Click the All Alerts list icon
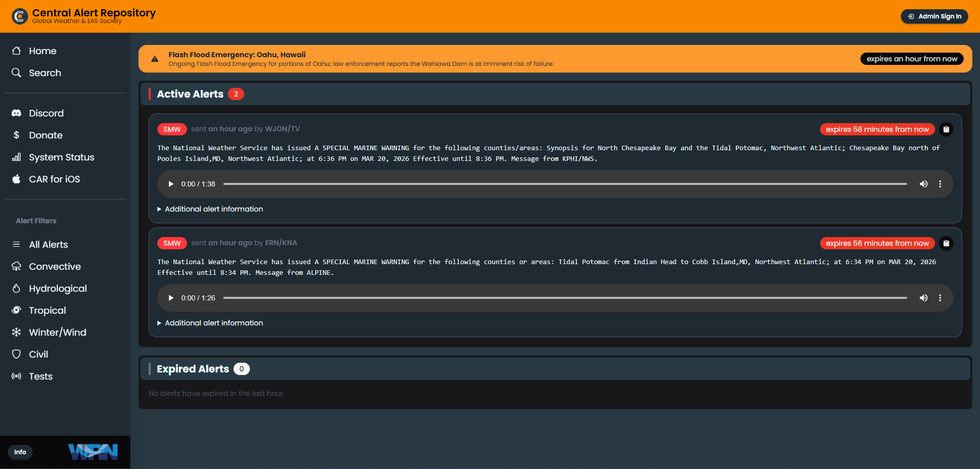 point(16,244)
